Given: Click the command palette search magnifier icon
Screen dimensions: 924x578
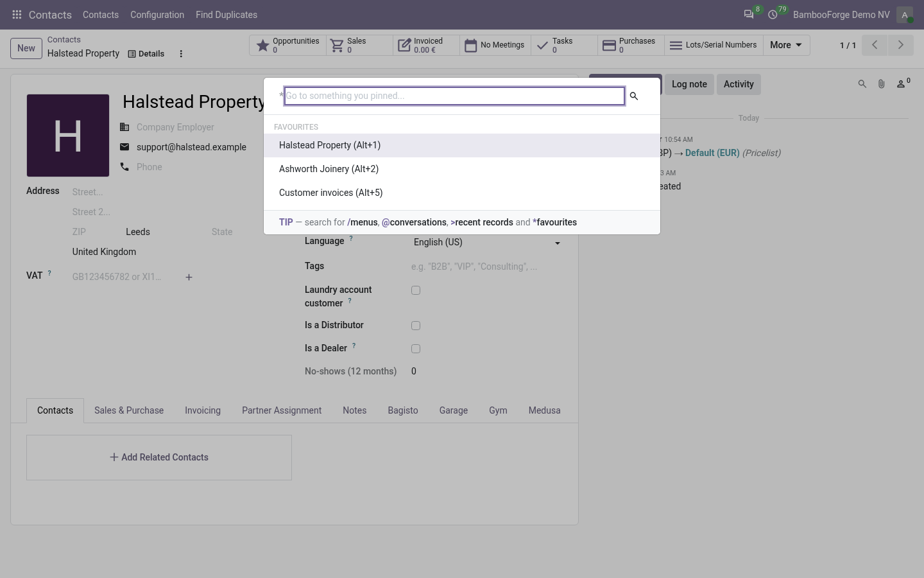Looking at the screenshot, I should click(x=634, y=96).
